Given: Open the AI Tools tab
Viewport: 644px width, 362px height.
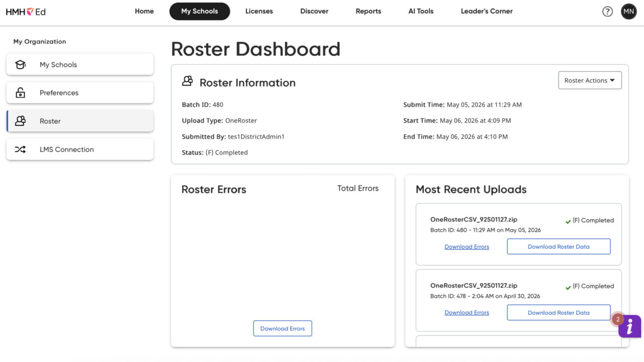Looking at the screenshot, I should (421, 11).
